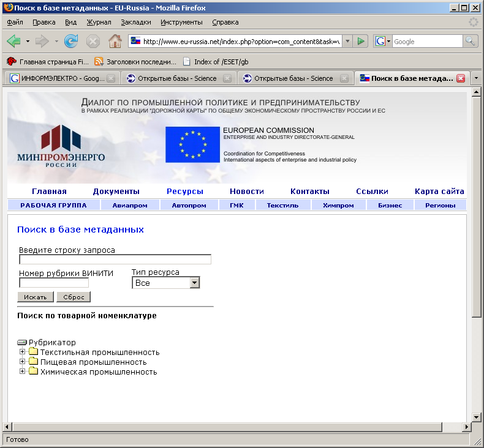Open the Журнал menu
The height and width of the screenshot is (448, 484).
coord(99,22)
